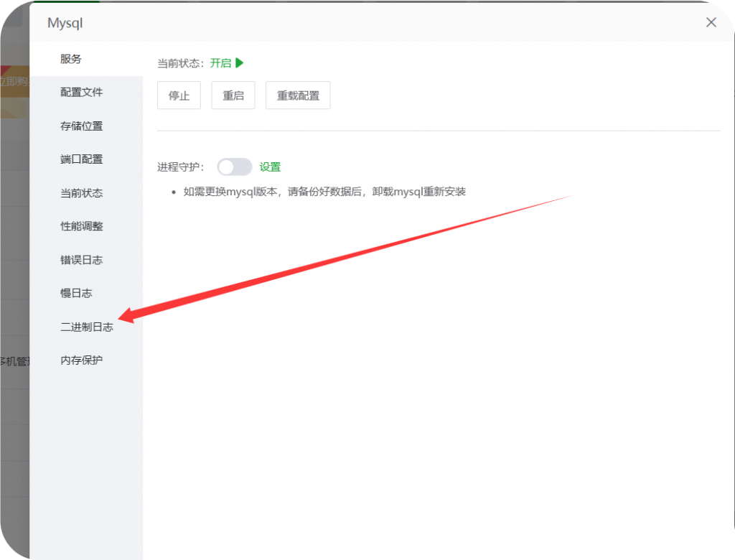This screenshot has height=560, width=735.
Task: Open the 存储位置 settings
Action: 81,126
